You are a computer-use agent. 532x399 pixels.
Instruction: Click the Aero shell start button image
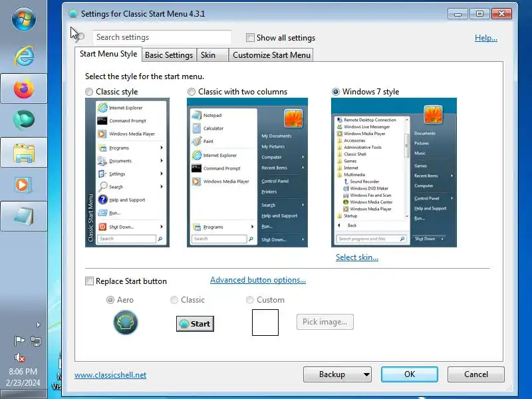(126, 323)
